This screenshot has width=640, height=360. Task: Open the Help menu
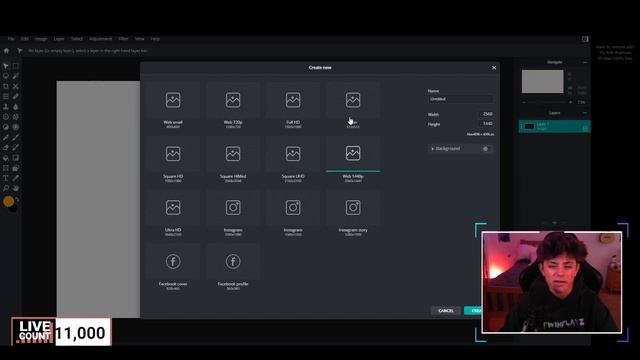coord(155,39)
